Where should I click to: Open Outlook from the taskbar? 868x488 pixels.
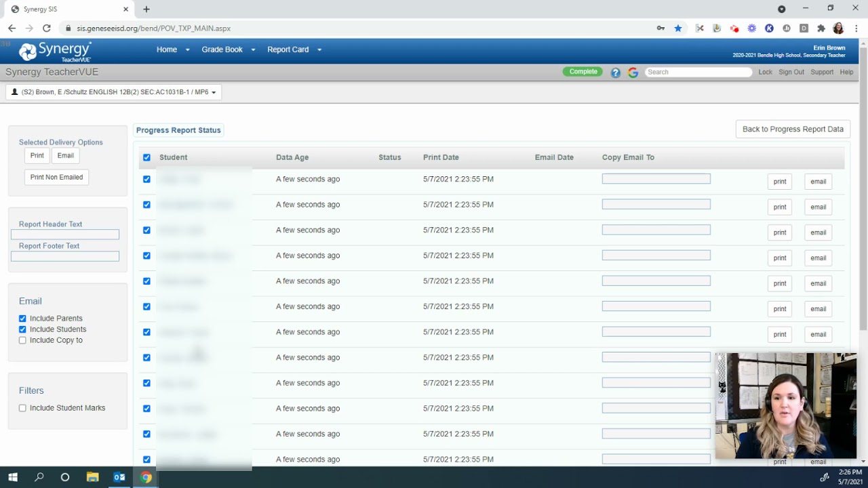click(x=119, y=477)
